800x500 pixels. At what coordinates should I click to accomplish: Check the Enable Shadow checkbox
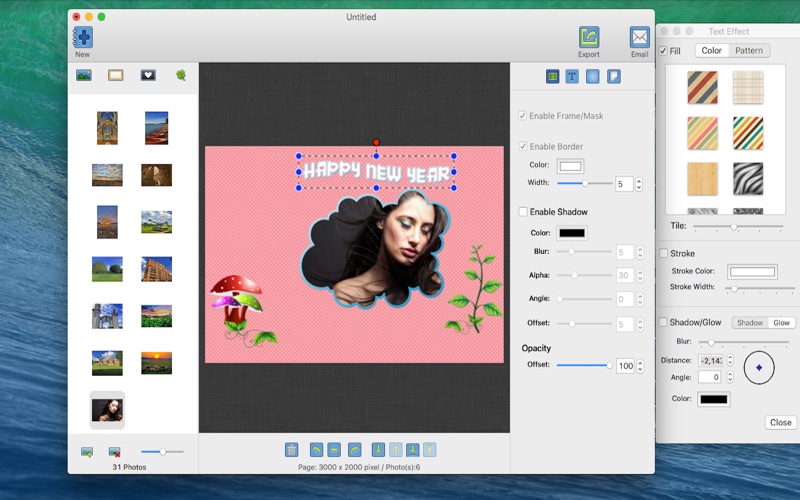click(522, 211)
